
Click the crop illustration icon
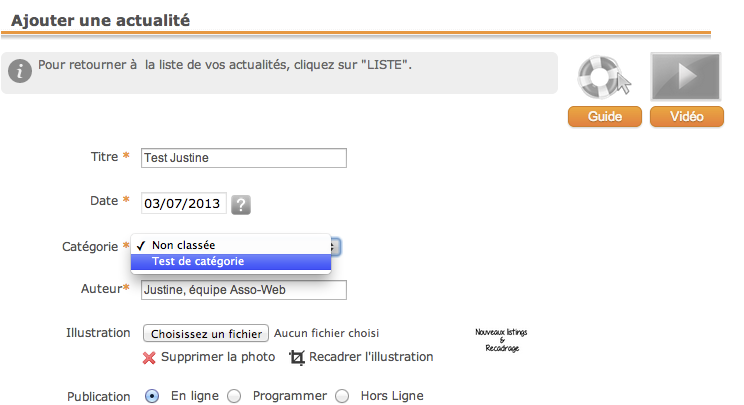(297, 357)
